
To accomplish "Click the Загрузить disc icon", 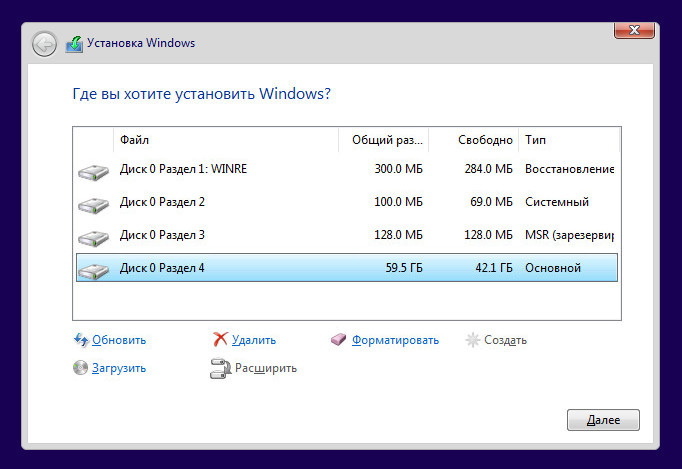I will coord(80,368).
